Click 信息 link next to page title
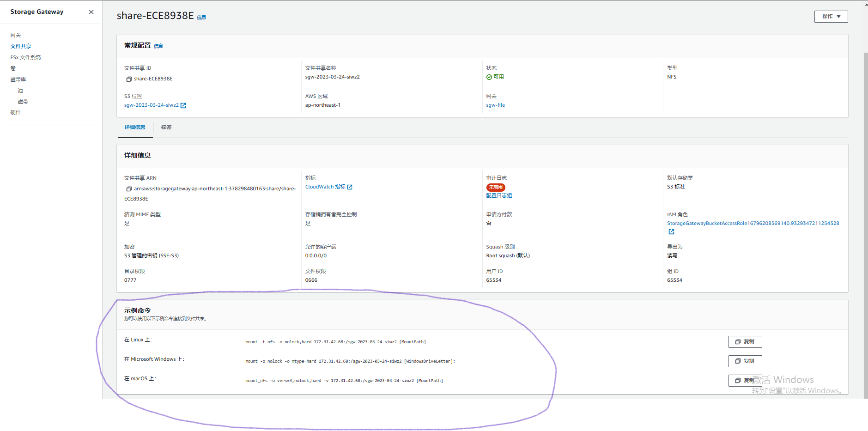This screenshot has height=431, width=868. click(201, 18)
